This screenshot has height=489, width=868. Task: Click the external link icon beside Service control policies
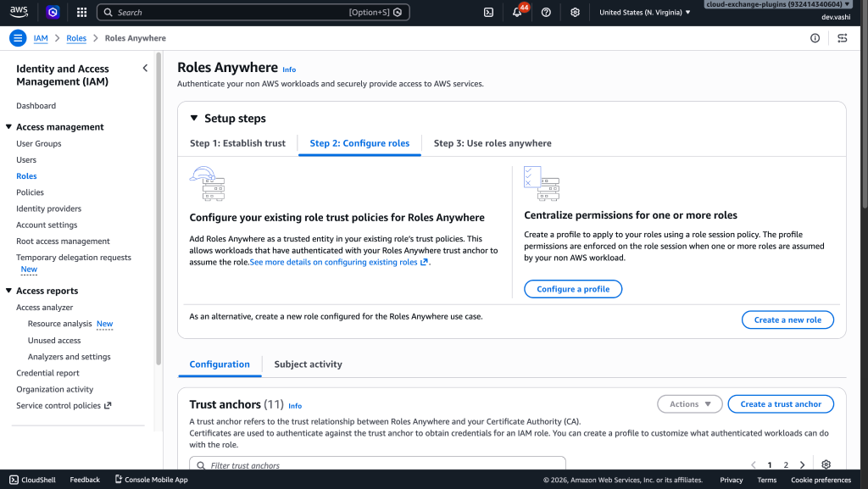pyautogui.click(x=108, y=405)
